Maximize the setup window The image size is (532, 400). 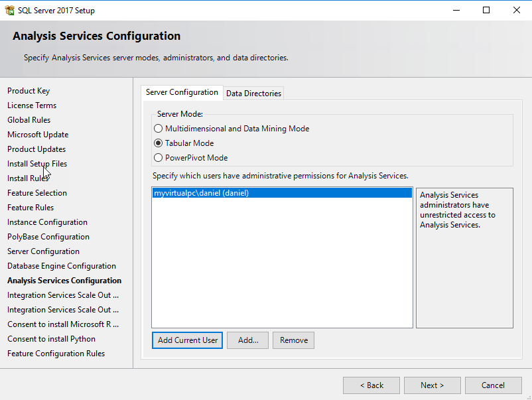pos(486,10)
